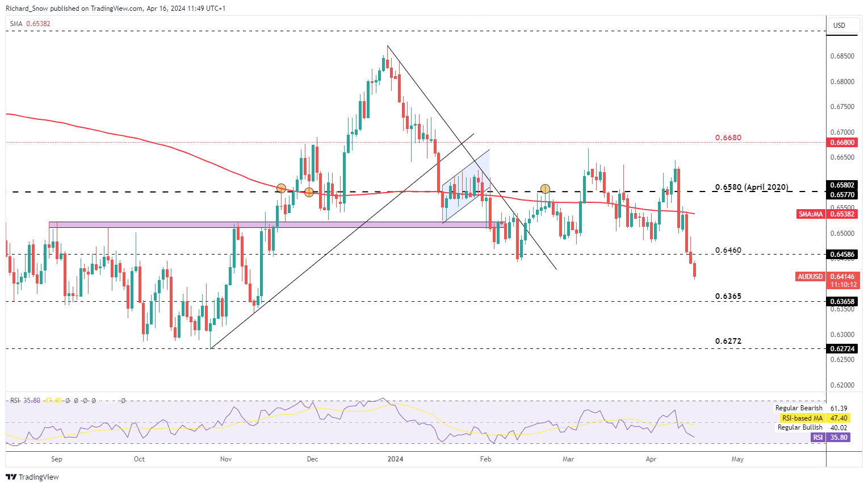868x487 pixels.
Task: Select the SMA value 0.65382 in legend
Action: tap(38, 24)
